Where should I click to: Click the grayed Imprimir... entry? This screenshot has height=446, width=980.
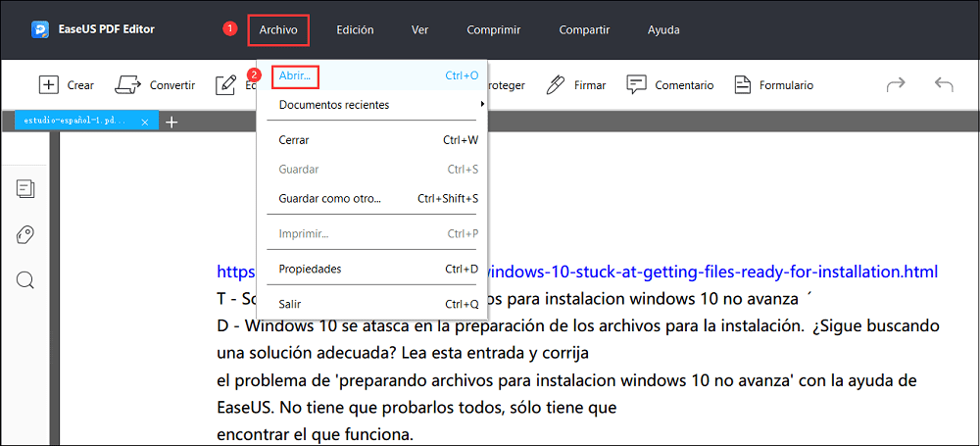(x=372, y=234)
